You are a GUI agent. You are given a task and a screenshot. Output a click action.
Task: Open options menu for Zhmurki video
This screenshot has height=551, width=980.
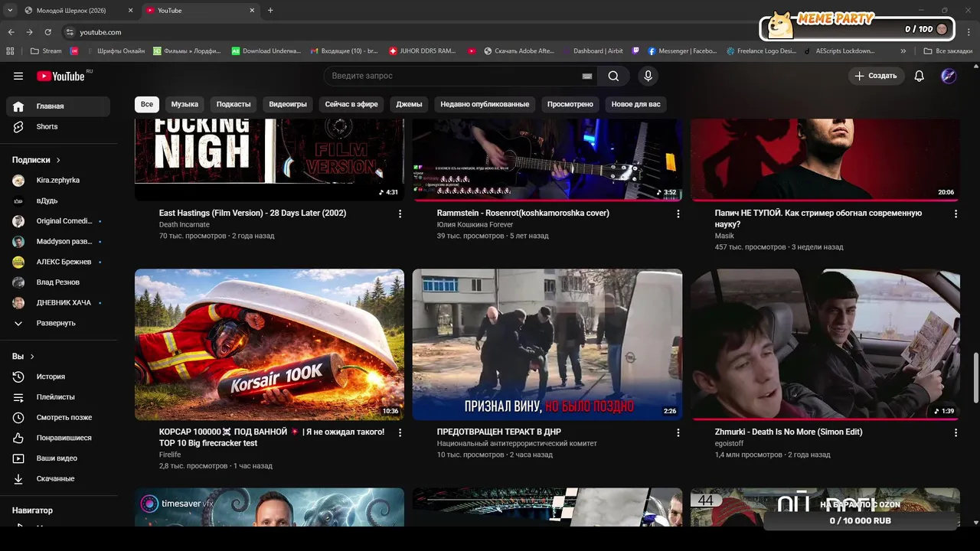(x=955, y=433)
